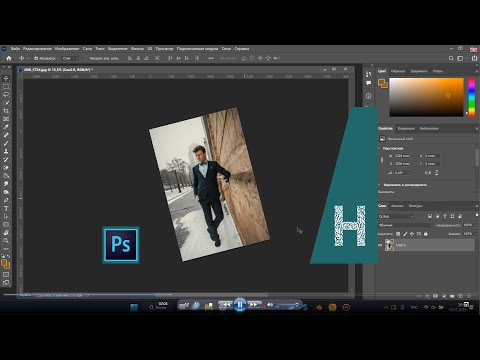This screenshot has width=480, height=360.
Task: Open the Color panel flyout menu
Action: [477, 71]
